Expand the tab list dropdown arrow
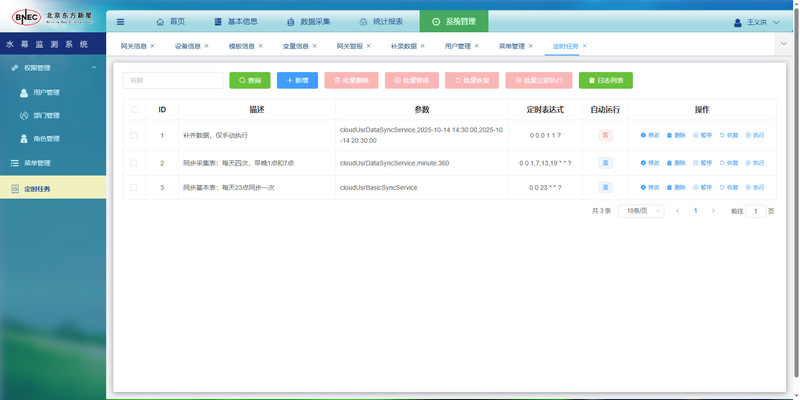This screenshot has height=400, width=800. [784, 44]
